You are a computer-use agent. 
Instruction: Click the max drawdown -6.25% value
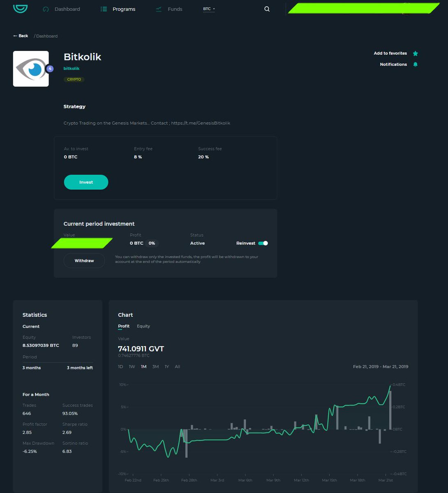pos(30,451)
